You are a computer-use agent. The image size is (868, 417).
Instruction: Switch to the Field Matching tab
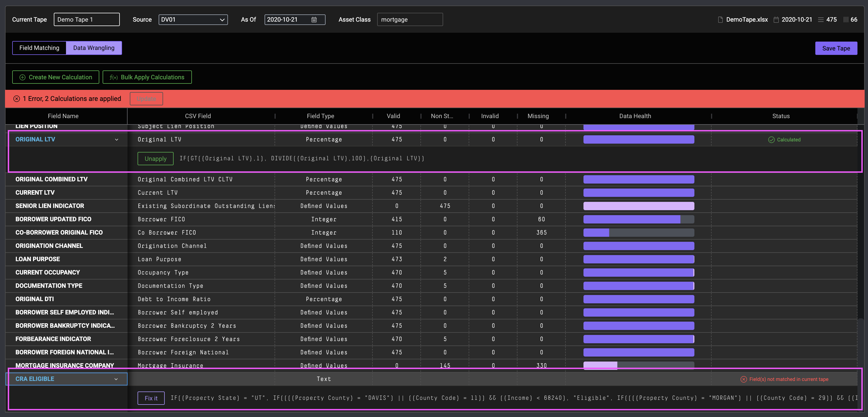(x=39, y=48)
